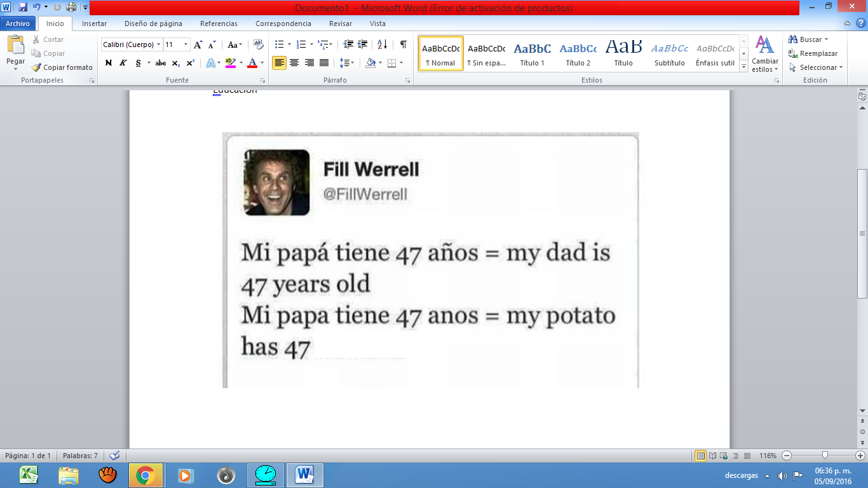Open the Diseño de página tab
Image resolution: width=868 pixels, height=488 pixels.
[x=153, y=24]
